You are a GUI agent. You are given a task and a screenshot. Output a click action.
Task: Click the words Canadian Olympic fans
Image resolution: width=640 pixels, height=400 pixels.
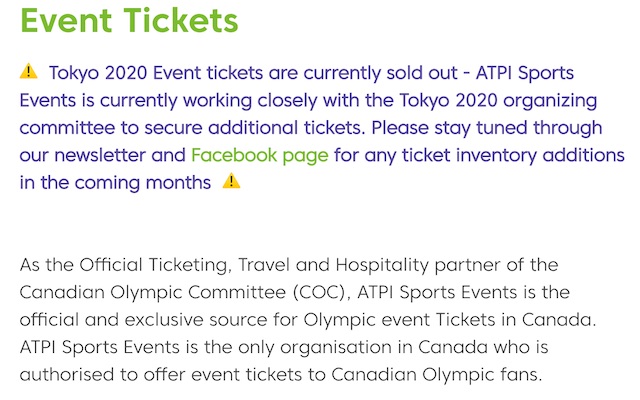point(436,375)
